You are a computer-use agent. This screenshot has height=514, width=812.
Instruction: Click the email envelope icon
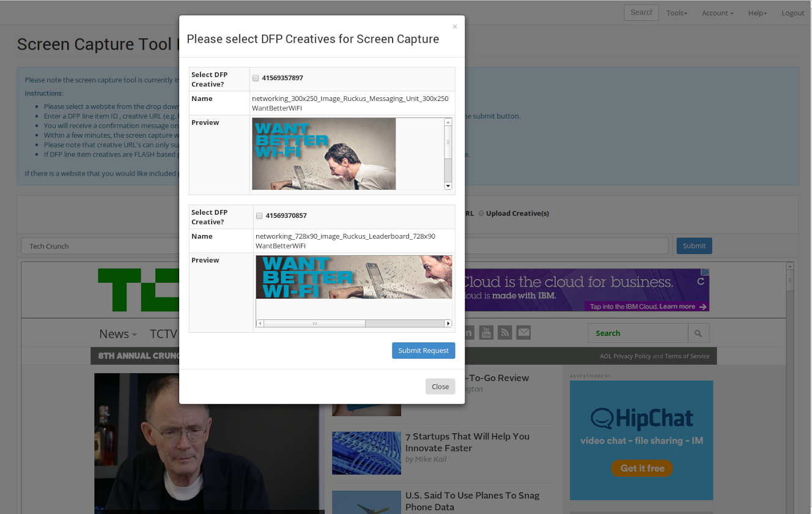point(523,332)
